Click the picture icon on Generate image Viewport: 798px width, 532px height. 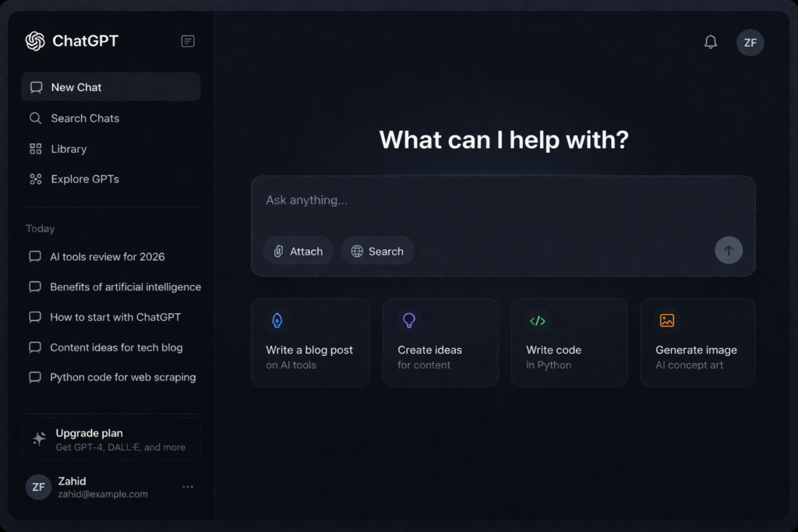[667, 320]
